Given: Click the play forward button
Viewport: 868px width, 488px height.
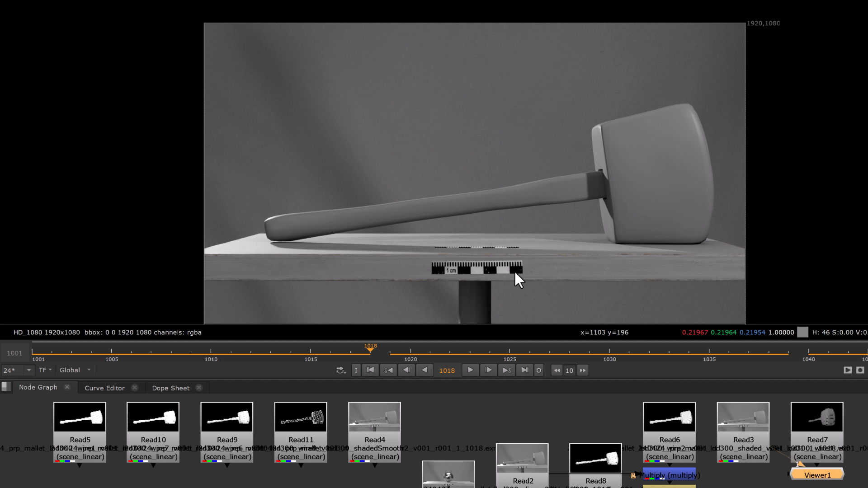Looking at the screenshot, I should [x=470, y=370].
